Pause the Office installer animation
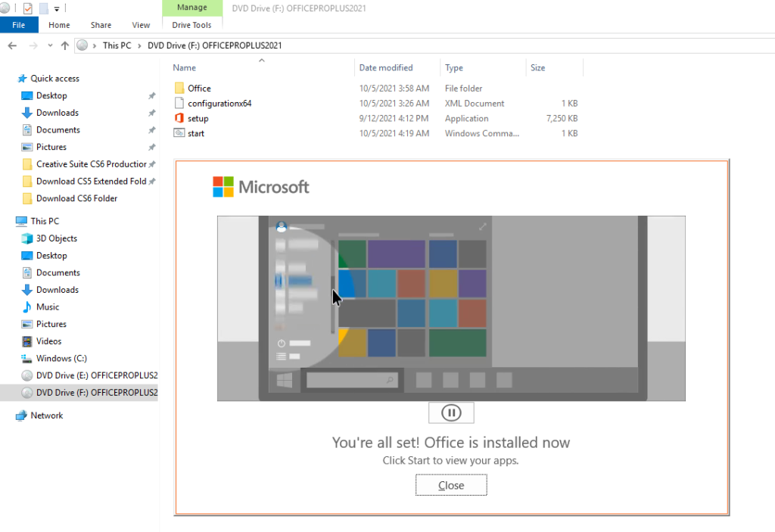This screenshot has width=775, height=532. pyautogui.click(x=451, y=412)
